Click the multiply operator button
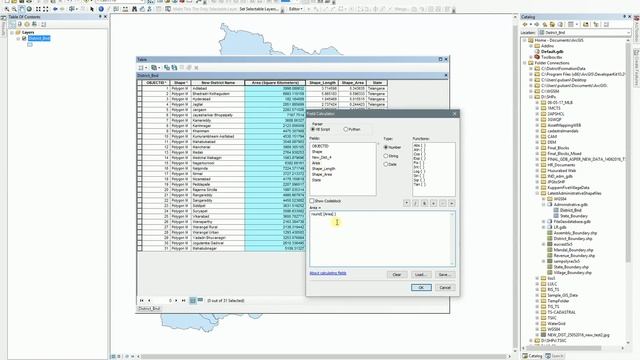The width and height of the screenshot is (640, 360). pyautogui.click(x=407, y=203)
